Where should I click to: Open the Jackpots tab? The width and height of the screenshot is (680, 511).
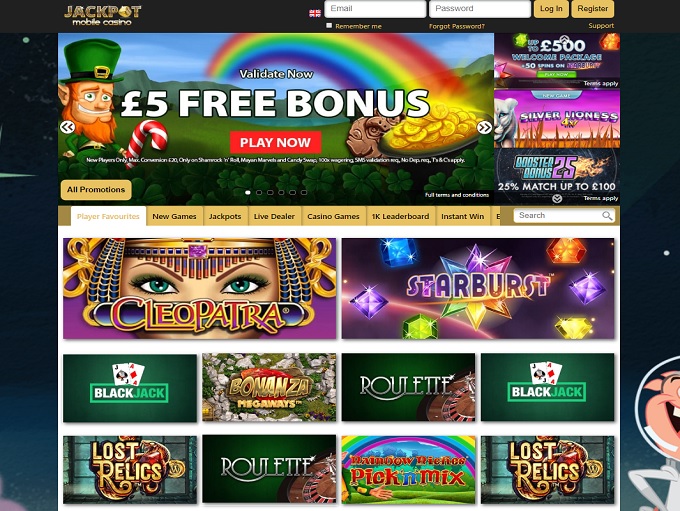pyautogui.click(x=225, y=216)
